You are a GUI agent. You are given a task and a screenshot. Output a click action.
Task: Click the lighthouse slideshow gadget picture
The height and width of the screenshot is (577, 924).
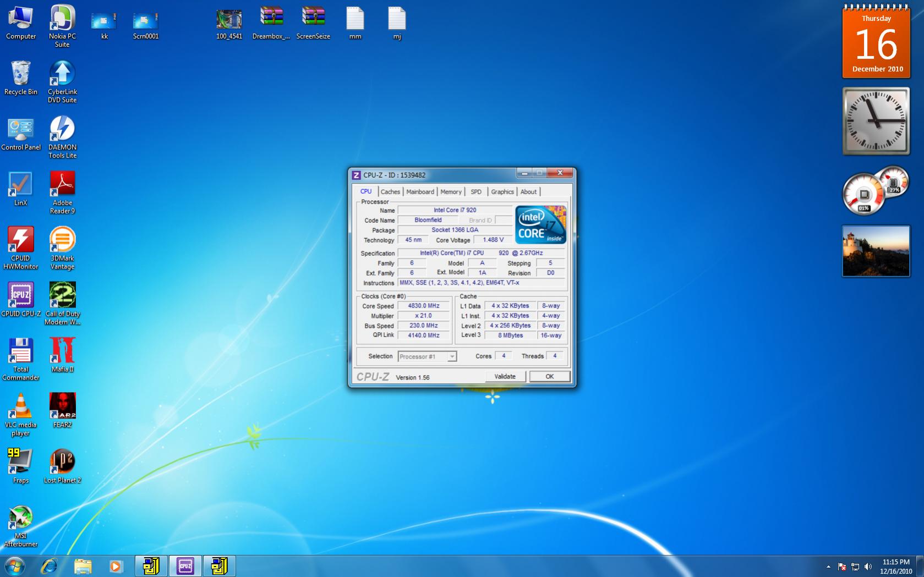pos(876,251)
